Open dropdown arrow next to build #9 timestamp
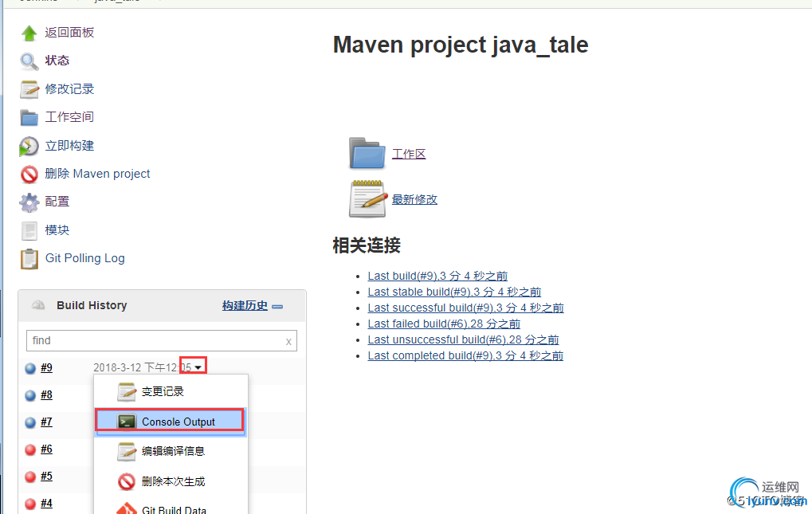 198,367
